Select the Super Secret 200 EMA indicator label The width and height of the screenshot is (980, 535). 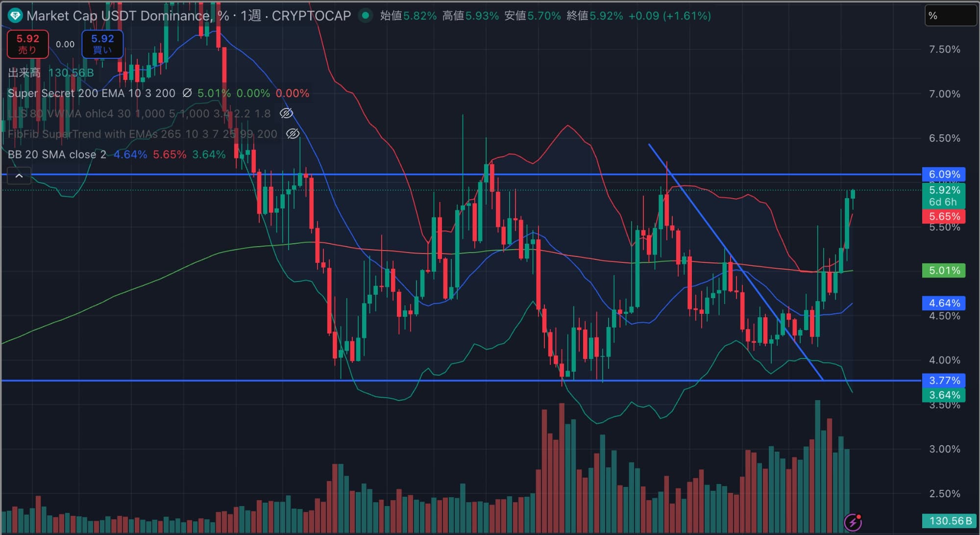tap(91, 93)
